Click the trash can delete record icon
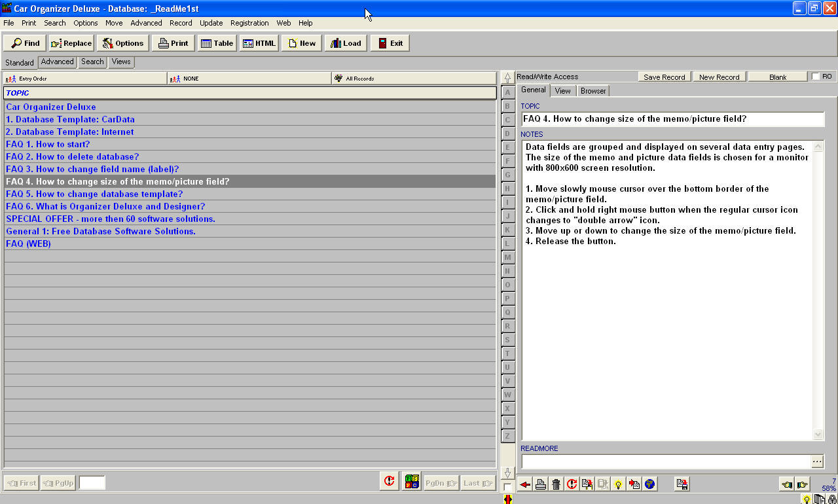Viewport: 838px width, 504px height. click(x=556, y=484)
